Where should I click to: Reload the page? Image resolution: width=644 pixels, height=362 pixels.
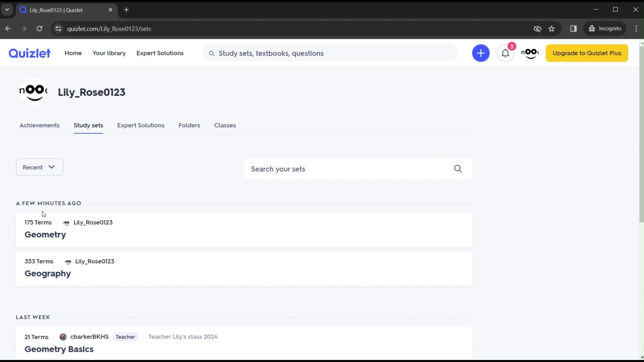[40, 28]
